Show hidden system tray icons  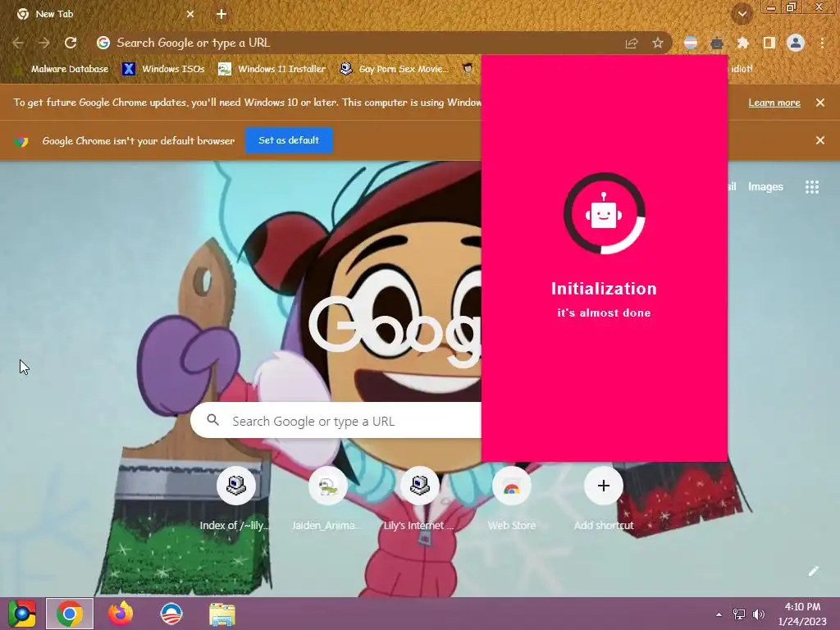(x=719, y=614)
